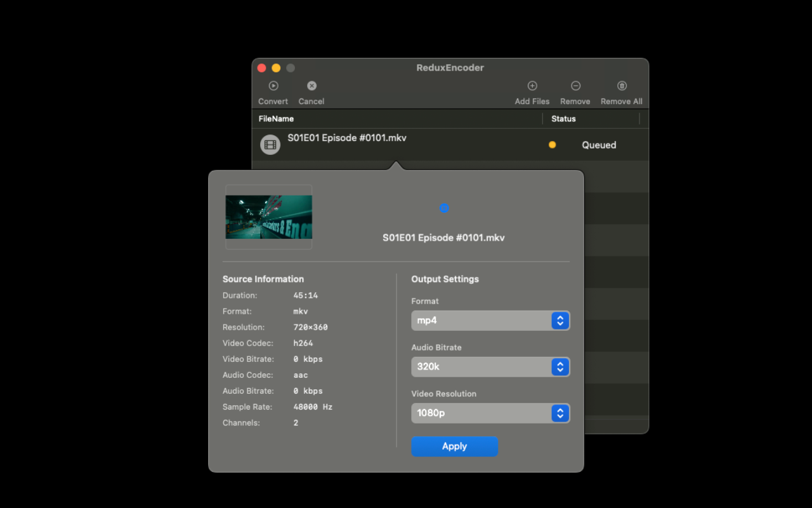This screenshot has width=812, height=508.
Task: Click the filename label in the popover
Action: [x=444, y=237]
